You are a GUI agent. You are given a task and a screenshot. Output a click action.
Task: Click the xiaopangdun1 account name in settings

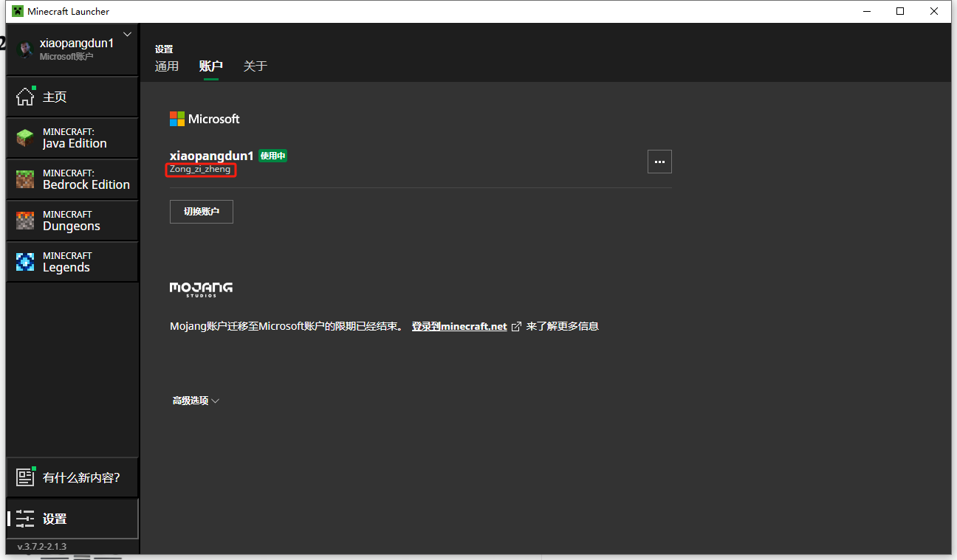212,156
